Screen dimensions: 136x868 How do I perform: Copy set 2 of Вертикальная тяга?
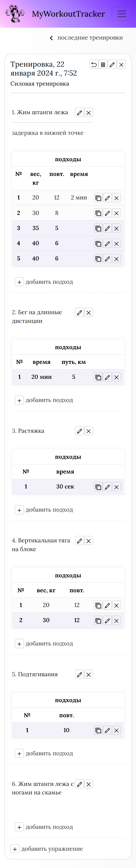(x=98, y=621)
